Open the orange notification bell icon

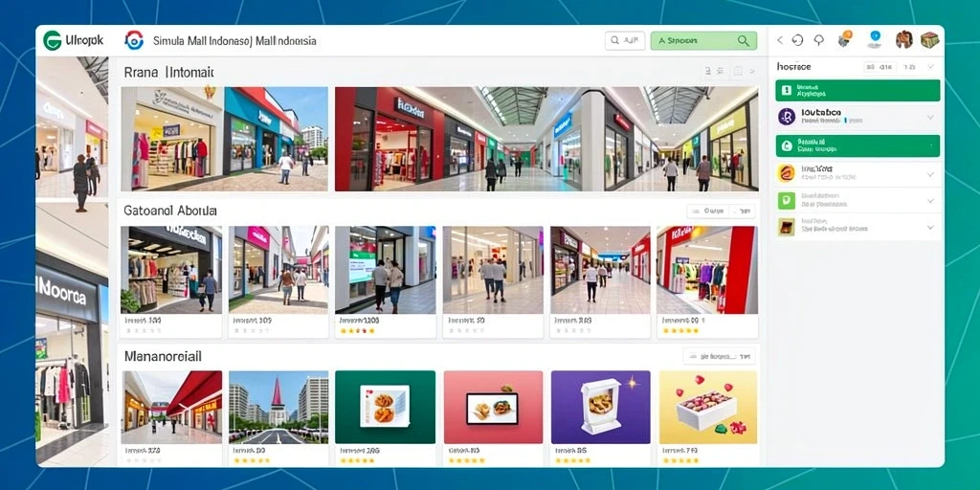tap(845, 38)
